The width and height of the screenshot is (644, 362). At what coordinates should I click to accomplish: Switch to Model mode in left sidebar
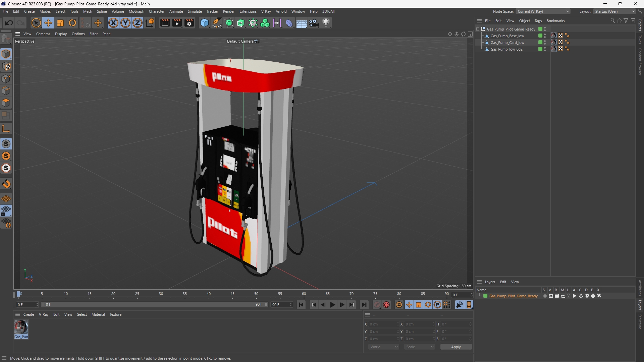(6, 54)
